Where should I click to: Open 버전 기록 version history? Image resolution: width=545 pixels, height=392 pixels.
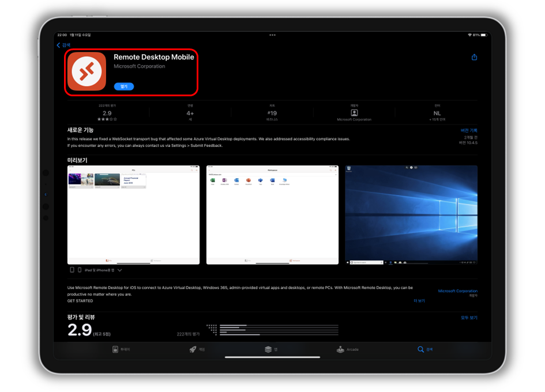point(469,131)
